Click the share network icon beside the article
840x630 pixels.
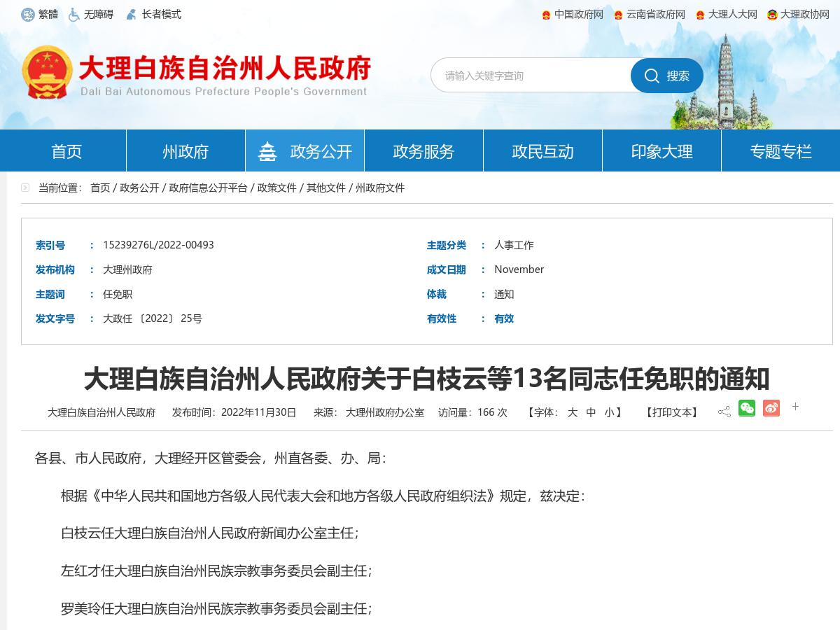click(x=724, y=407)
